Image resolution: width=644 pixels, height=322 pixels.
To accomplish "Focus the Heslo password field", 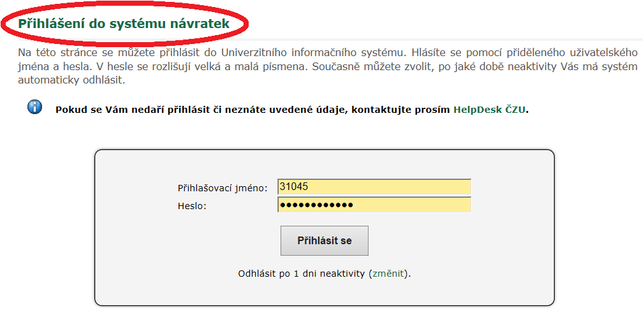I will coord(374,205).
